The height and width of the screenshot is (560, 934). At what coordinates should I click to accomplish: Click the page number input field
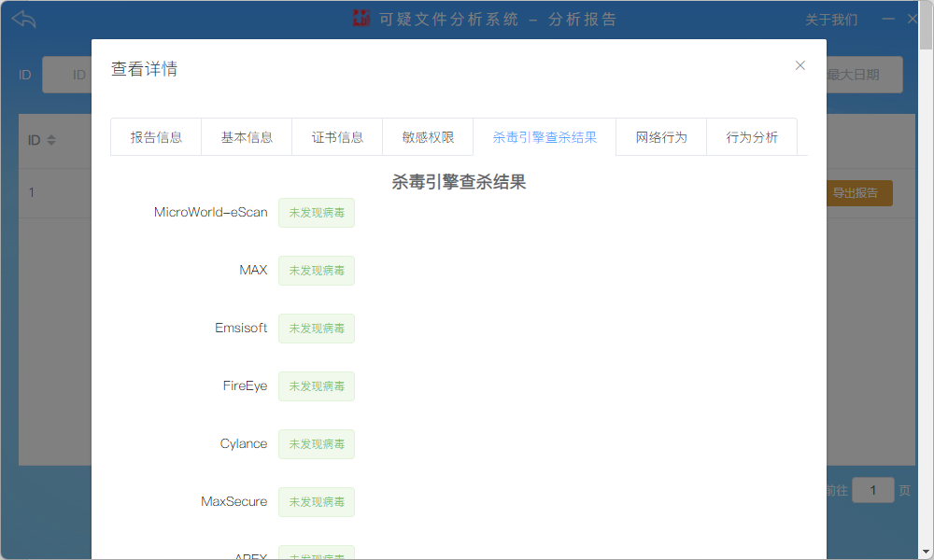click(872, 490)
